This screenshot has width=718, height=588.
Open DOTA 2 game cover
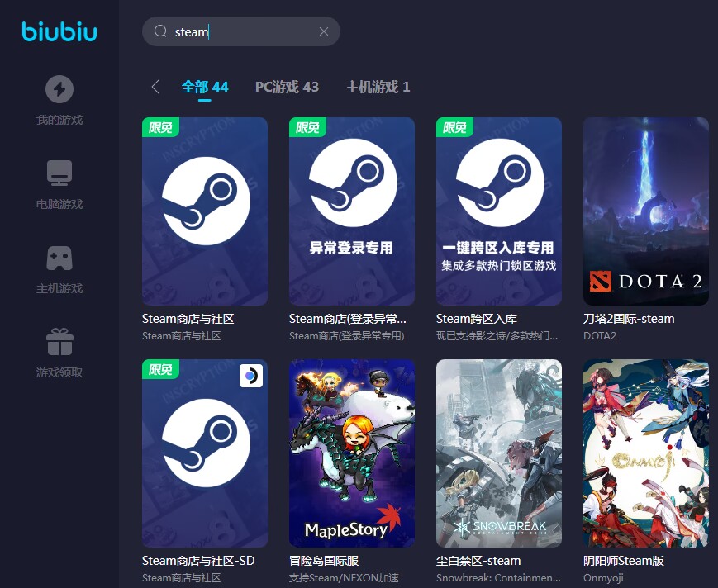tap(645, 211)
